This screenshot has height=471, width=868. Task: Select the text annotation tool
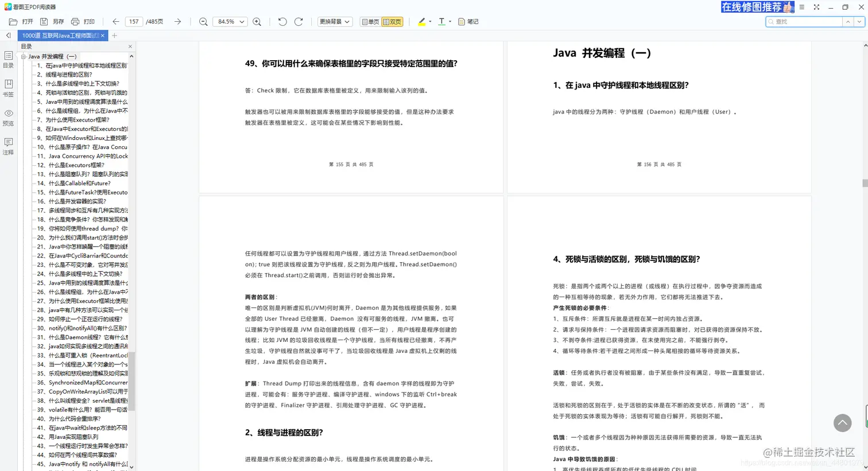(442, 21)
